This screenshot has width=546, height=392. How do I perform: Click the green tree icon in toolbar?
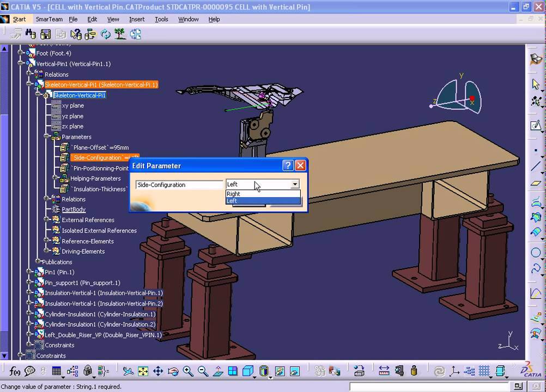click(x=120, y=34)
